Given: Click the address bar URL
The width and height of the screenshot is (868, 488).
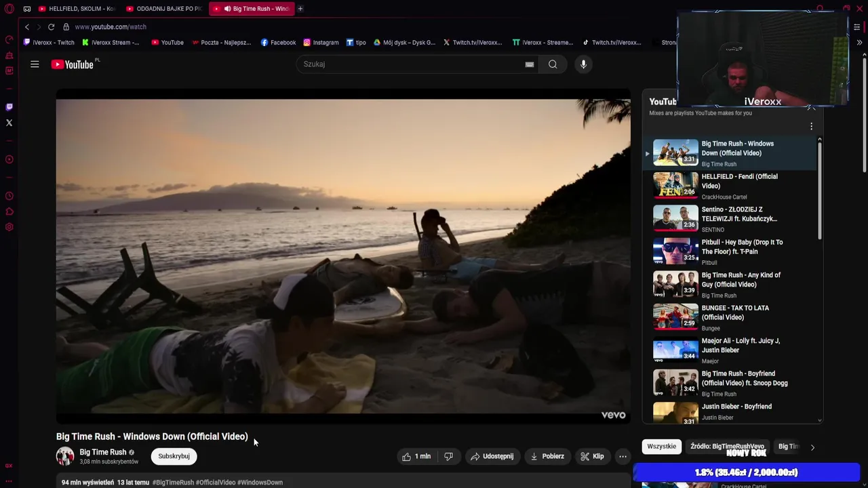Looking at the screenshot, I should (111, 26).
